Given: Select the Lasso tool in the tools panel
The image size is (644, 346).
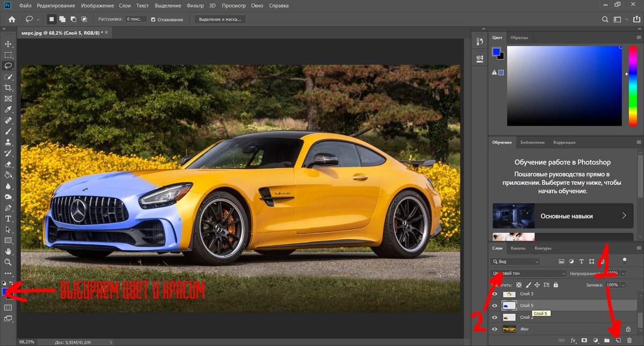Looking at the screenshot, I should [x=8, y=66].
